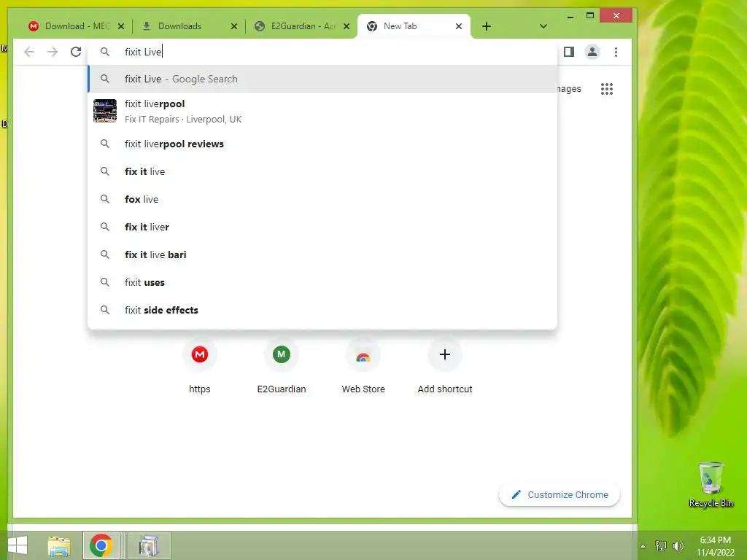Go forward using the forward arrow
Viewport: 747px width, 560px height.
53,52
